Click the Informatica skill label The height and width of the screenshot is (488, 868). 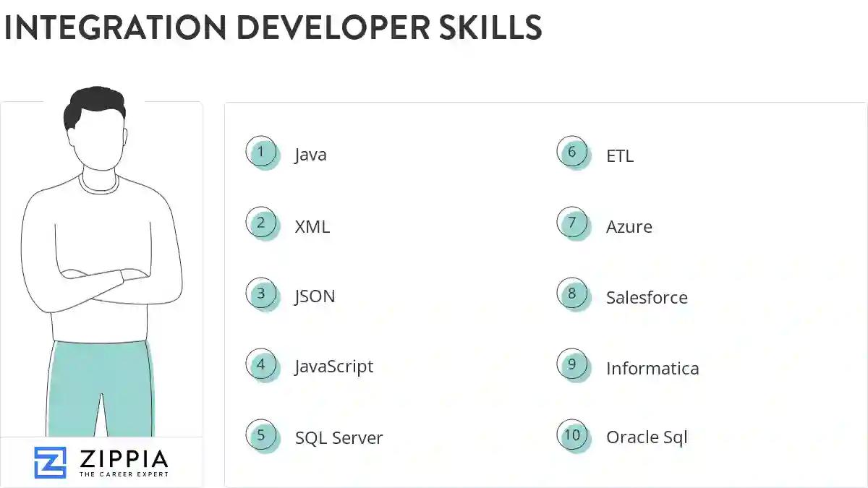coord(652,368)
